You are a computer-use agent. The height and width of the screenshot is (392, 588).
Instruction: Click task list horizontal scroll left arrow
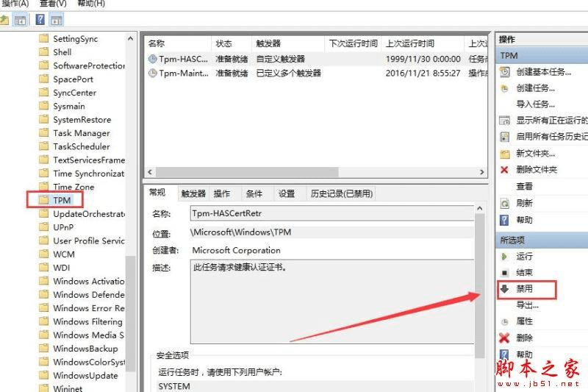coord(150,172)
